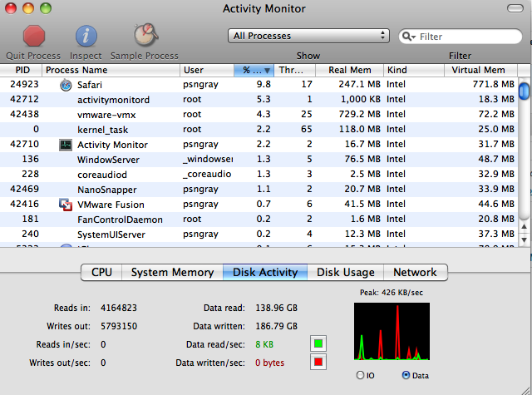Sort by the PID column header
This screenshot has width=532, height=395.
pyautogui.click(x=21, y=70)
